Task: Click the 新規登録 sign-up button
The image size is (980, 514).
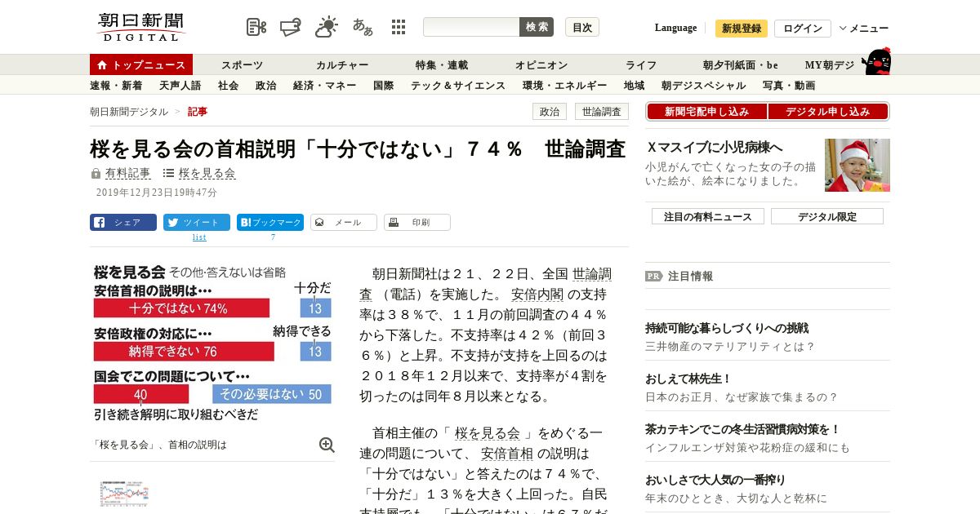Action: tap(742, 29)
